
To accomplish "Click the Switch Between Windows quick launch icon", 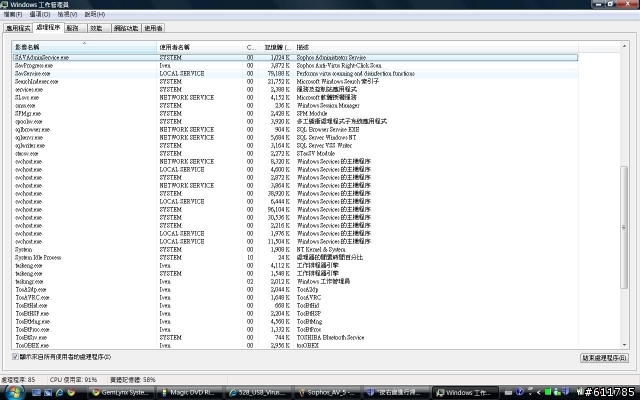I will tap(48, 393).
